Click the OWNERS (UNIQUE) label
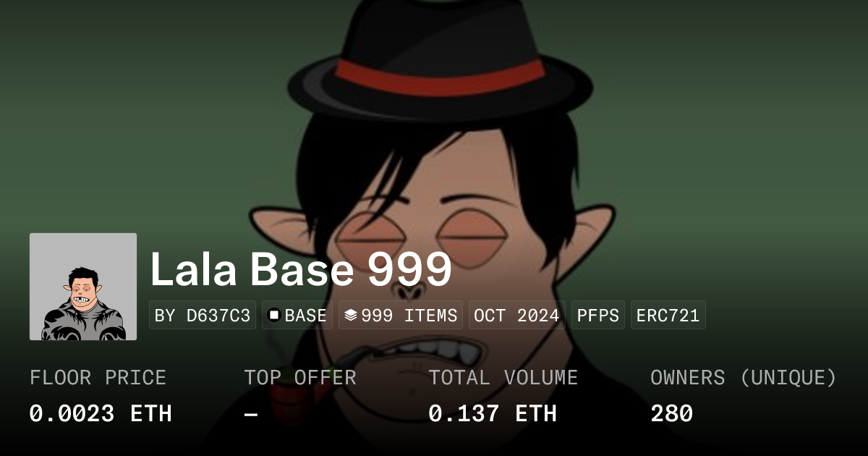868x456 pixels. coord(744,378)
